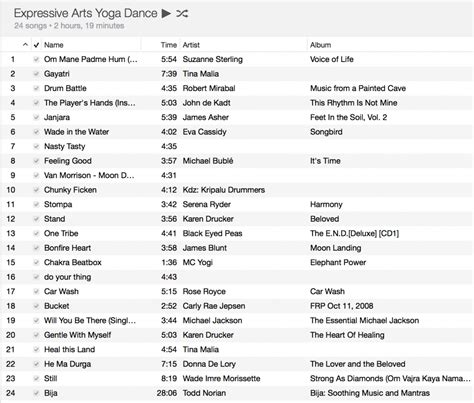Sort by the Time column header
This screenshot has width=474, height=403.
pos(169,45)
